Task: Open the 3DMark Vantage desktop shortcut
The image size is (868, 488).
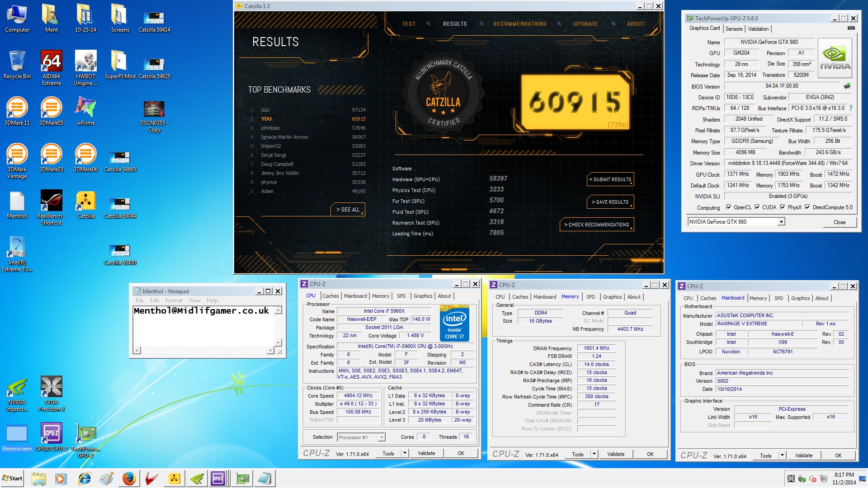Action: tap(17, 161)
